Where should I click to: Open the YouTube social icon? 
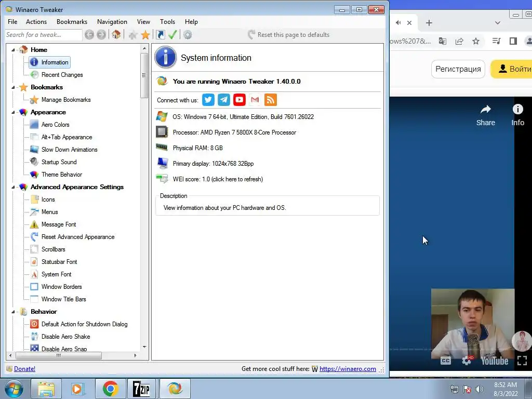coord(239,100)
